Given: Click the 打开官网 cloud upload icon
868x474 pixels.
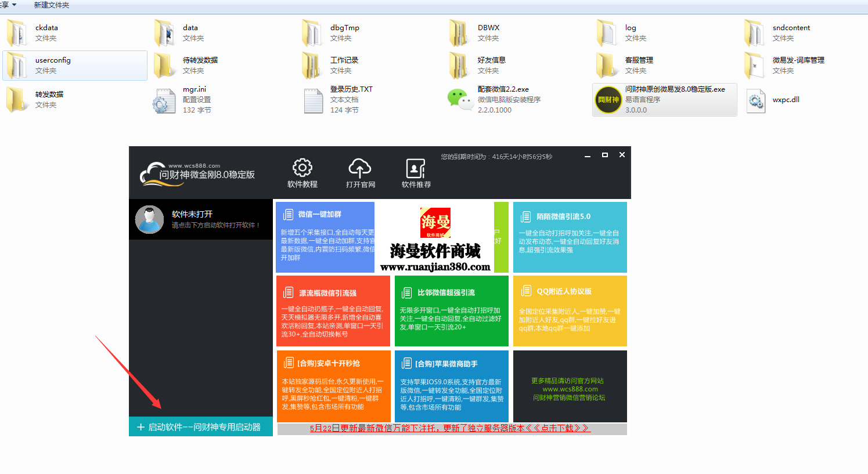Looking at the screenshot, I should pos(360,168).
